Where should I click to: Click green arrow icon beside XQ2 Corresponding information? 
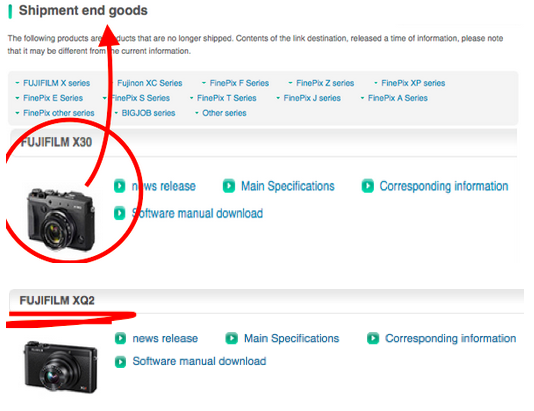pos(373,338)
